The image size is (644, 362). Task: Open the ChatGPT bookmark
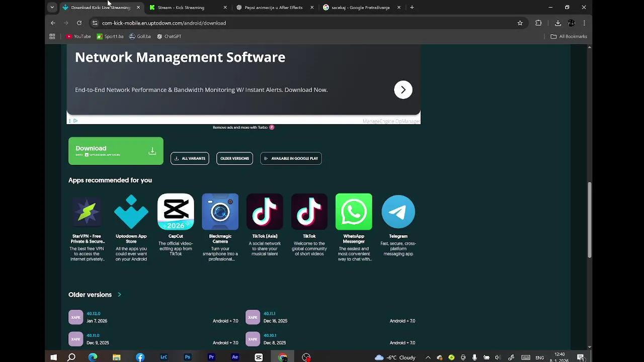click(169, 36)
